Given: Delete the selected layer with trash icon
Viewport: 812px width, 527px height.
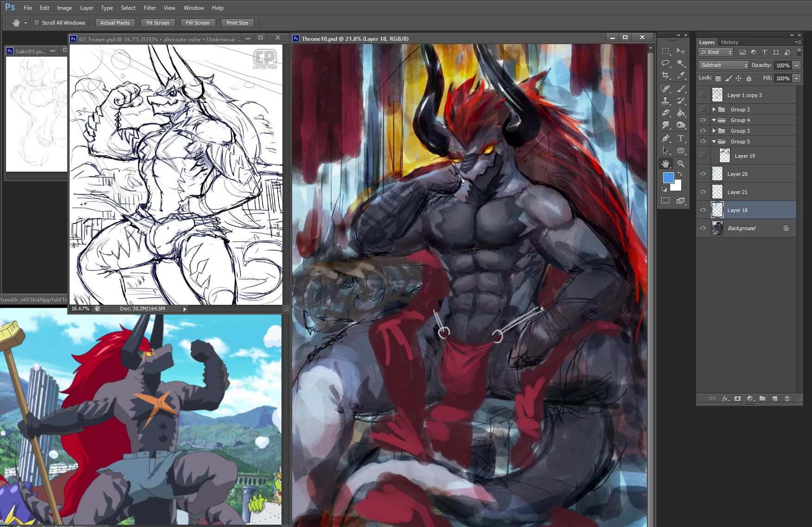Looking at the screenshot, I should point(787,398).
